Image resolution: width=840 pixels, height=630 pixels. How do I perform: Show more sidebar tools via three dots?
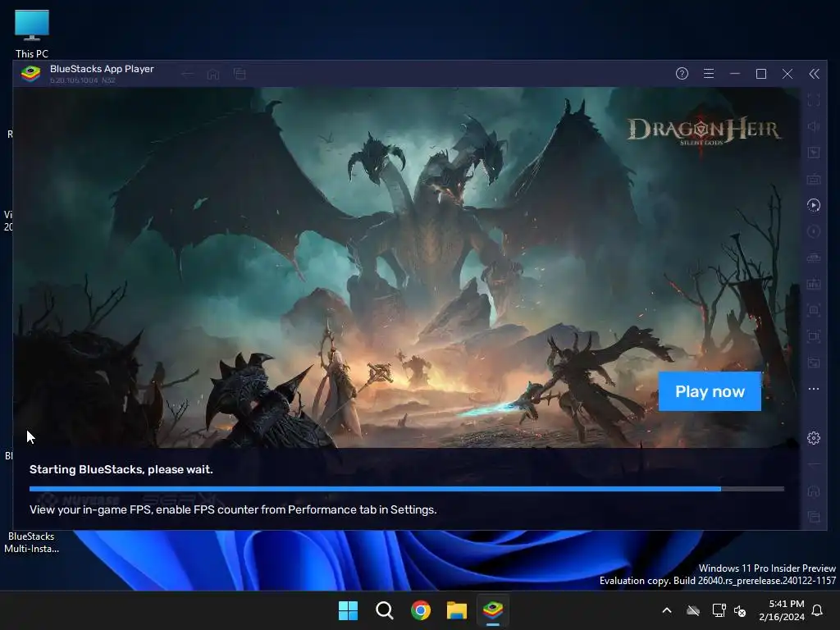(x=813, y=389)
